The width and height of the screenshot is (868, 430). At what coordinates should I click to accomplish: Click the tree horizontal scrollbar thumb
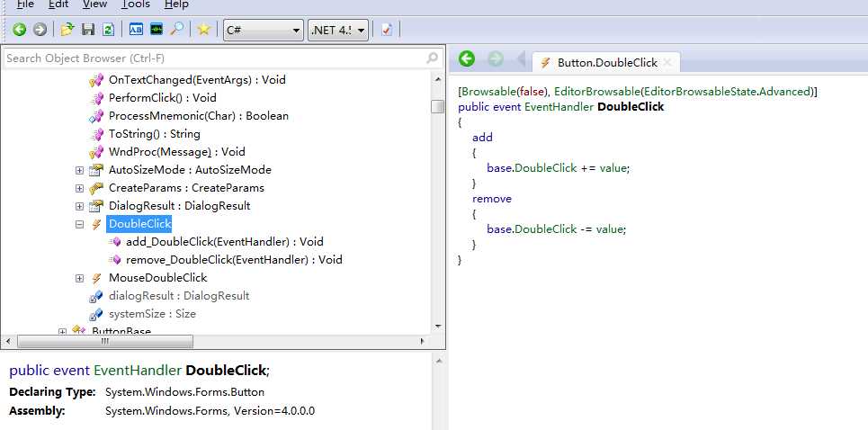104,342
